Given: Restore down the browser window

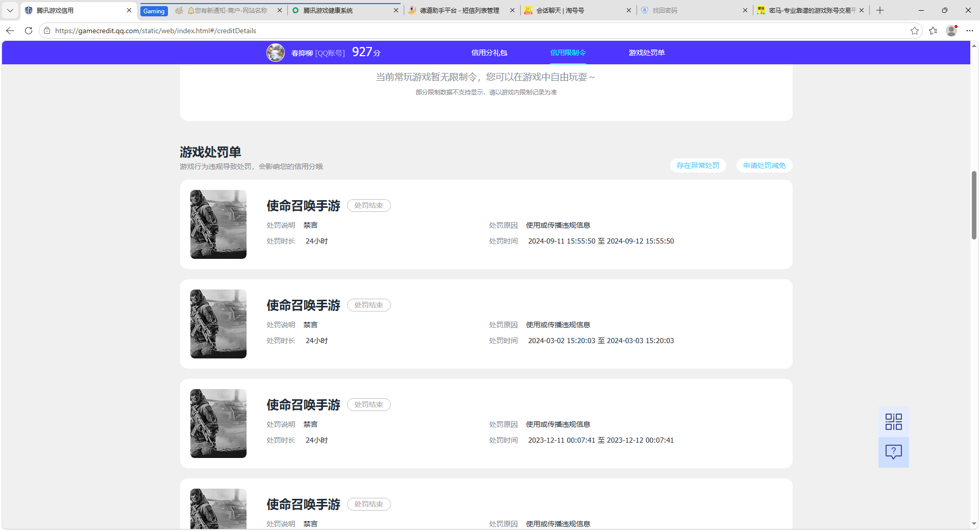Looking at the screenshot, I should point(945,10).
